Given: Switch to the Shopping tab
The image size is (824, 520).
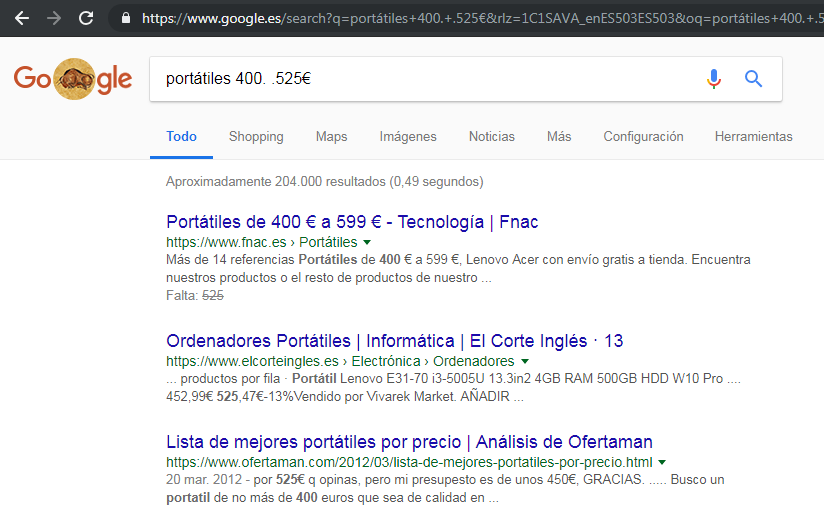Looking at the screenshot, I should click(256, 137).
